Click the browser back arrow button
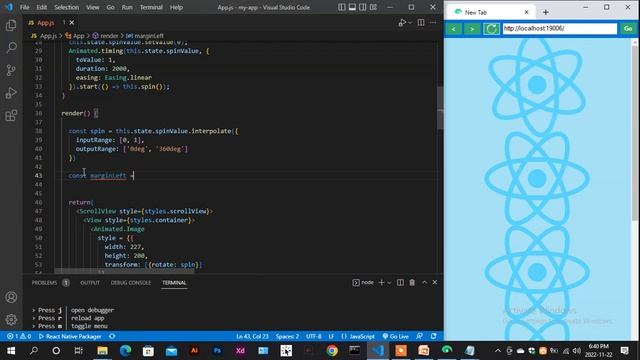This screenshot has height=360, width=640. 453,29
